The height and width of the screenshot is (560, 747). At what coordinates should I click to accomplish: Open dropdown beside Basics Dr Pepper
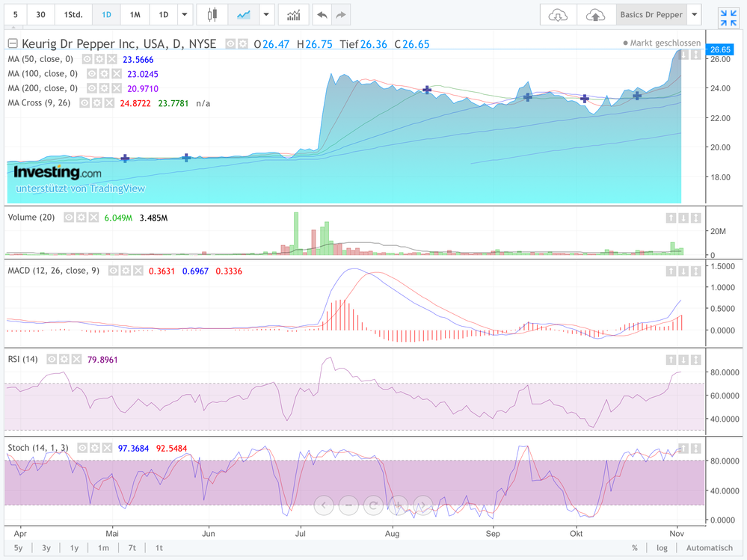[x=695, y=15]
